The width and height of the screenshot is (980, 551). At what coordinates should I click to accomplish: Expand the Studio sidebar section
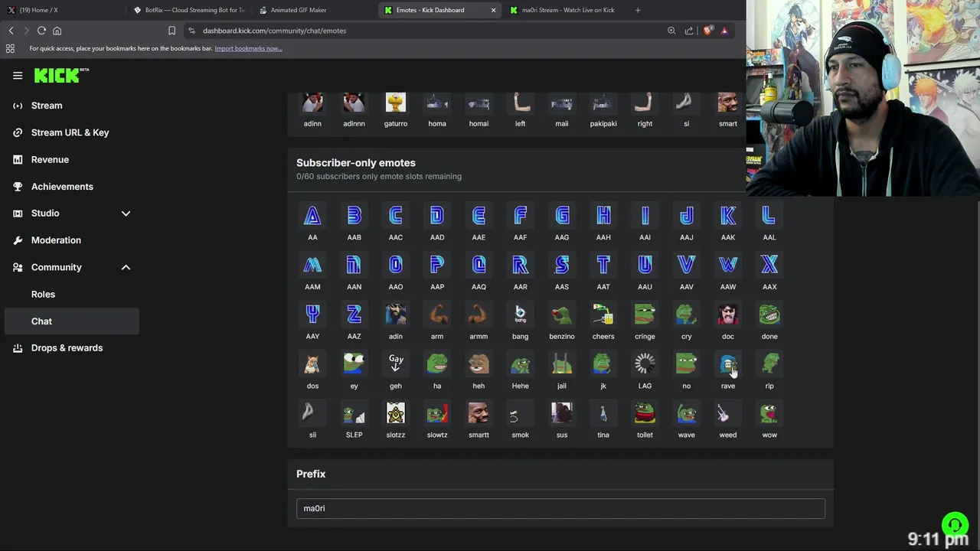126,214
